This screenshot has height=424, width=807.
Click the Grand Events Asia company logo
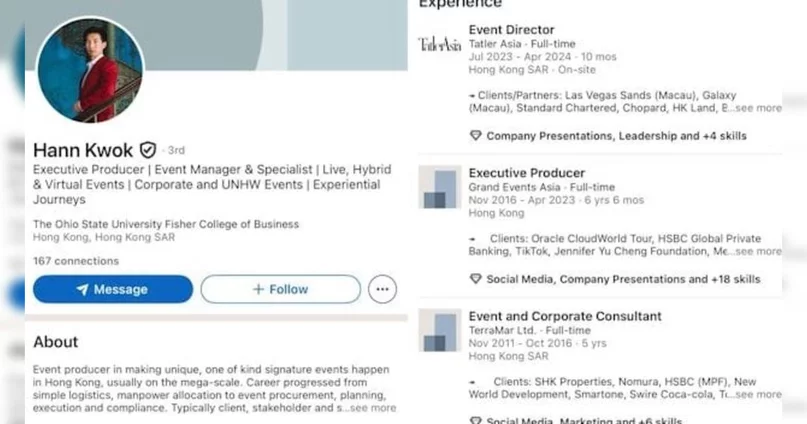click(440, 187)
